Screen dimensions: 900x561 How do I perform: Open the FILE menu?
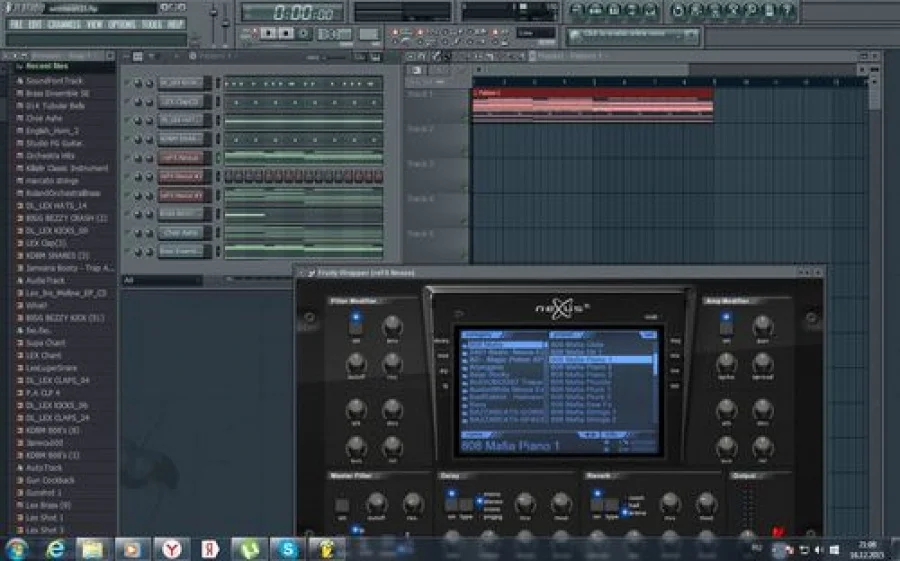coord(17,24)
